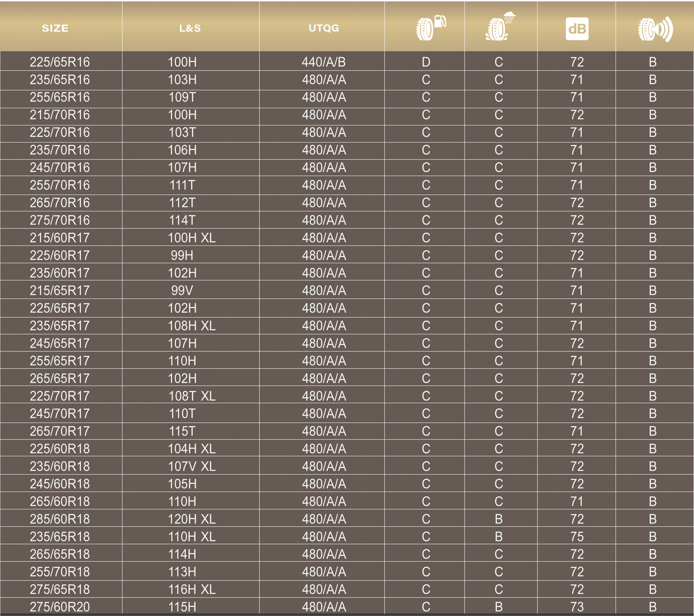The image size is (694, 616).
Task: Click the UTQG column header
Action: 324,28
